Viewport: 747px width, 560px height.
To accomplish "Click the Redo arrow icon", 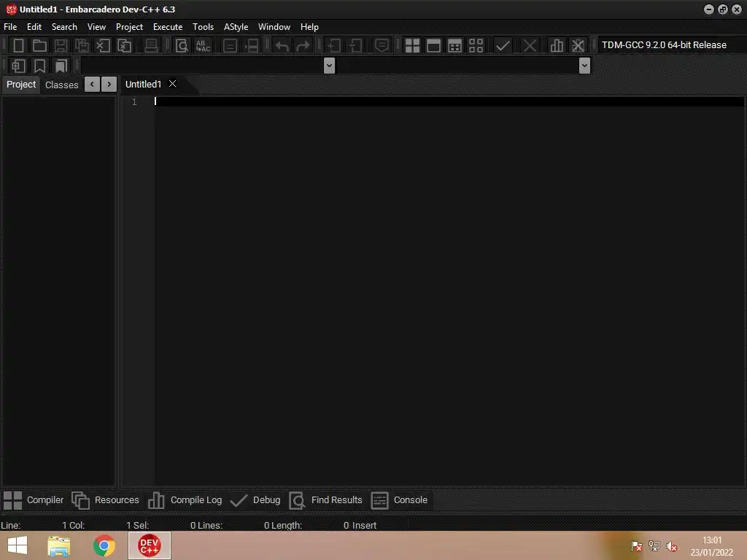I will (x=303, y=46).
